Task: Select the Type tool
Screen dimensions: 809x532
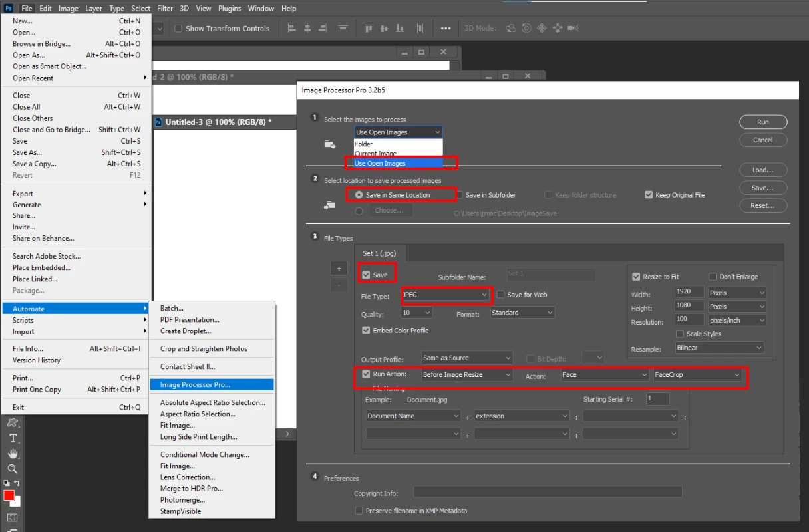Action: click(x=13, y=438)
